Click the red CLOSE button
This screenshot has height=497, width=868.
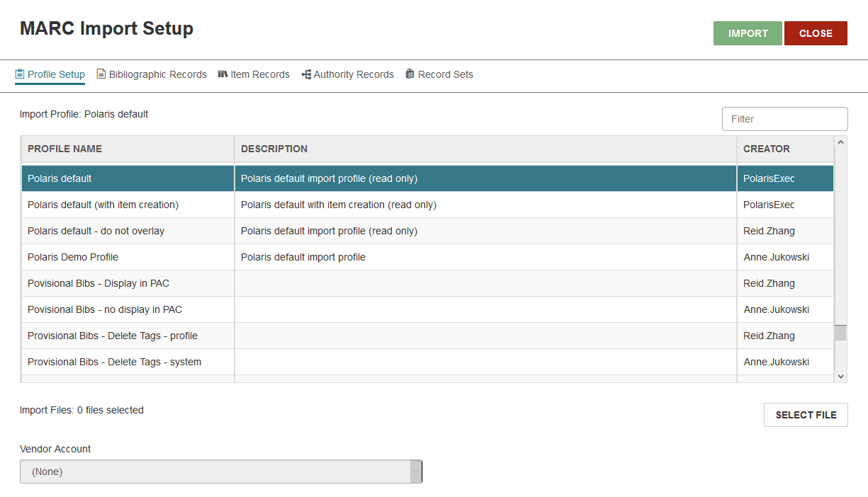(x=816, y=33)
